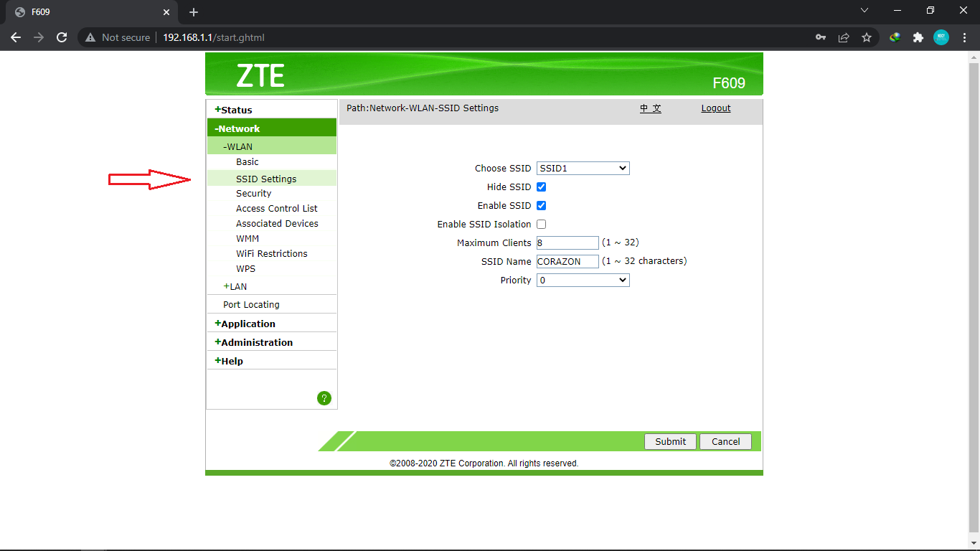Click the share page icon
This screenshot has height=551, width=980.
(844, 37)
